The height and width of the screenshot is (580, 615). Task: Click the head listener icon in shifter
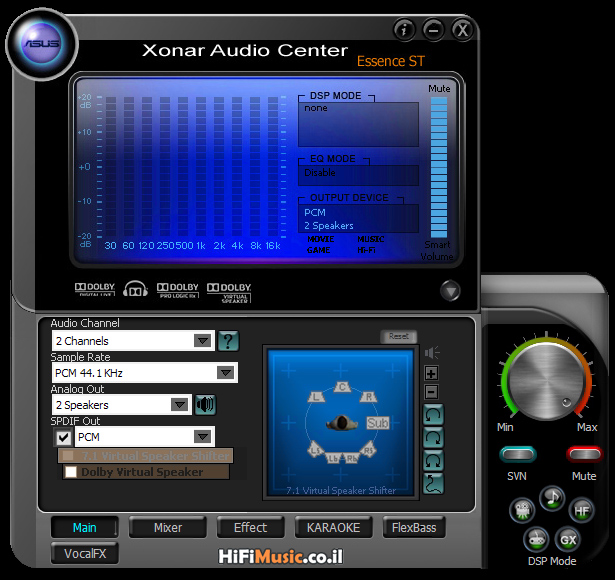(342, 423)
